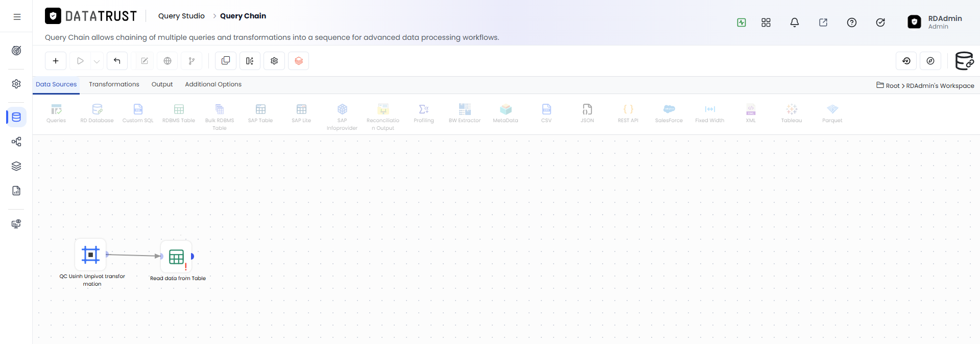Open notifications bell
Image resolution: width=980 pixels, height=344 pixels.
tap(795, 22)
